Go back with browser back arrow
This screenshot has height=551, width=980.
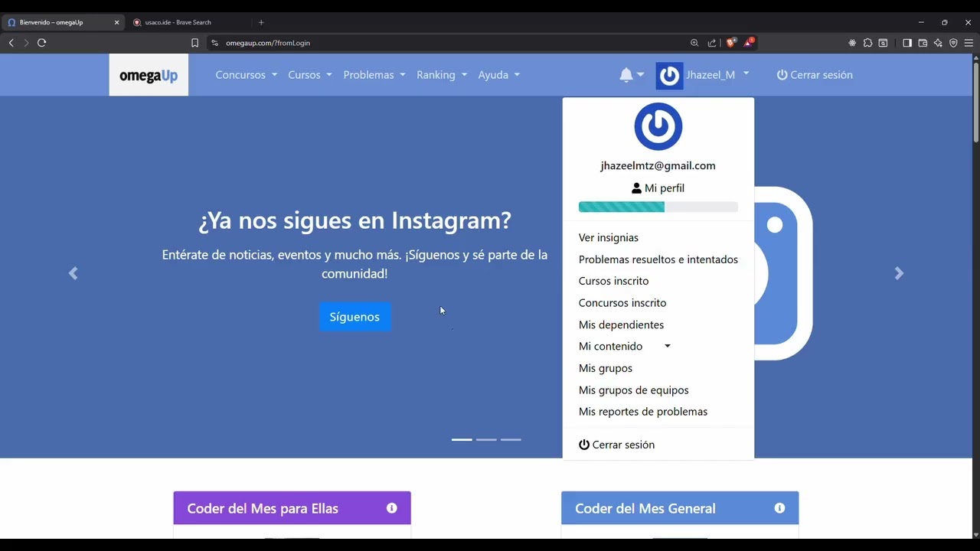11,43
